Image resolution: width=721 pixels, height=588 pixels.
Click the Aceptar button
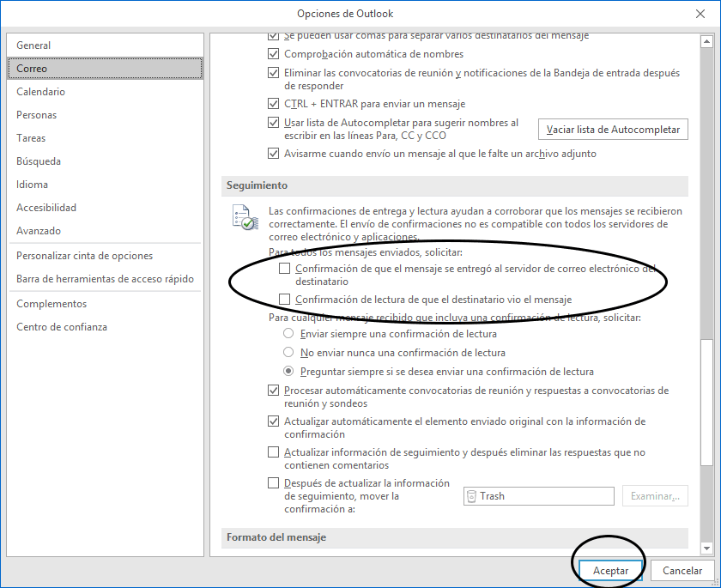point(610,571)
